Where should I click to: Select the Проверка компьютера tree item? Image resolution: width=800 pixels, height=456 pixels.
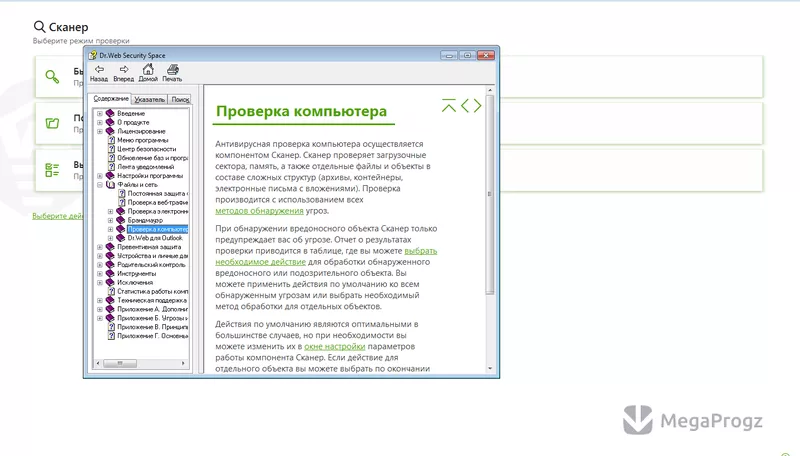click(x=158, y=229)
